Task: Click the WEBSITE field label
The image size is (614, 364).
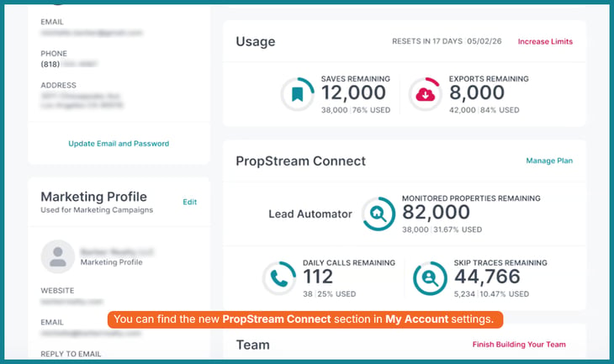Action: [x=57, y=291]
